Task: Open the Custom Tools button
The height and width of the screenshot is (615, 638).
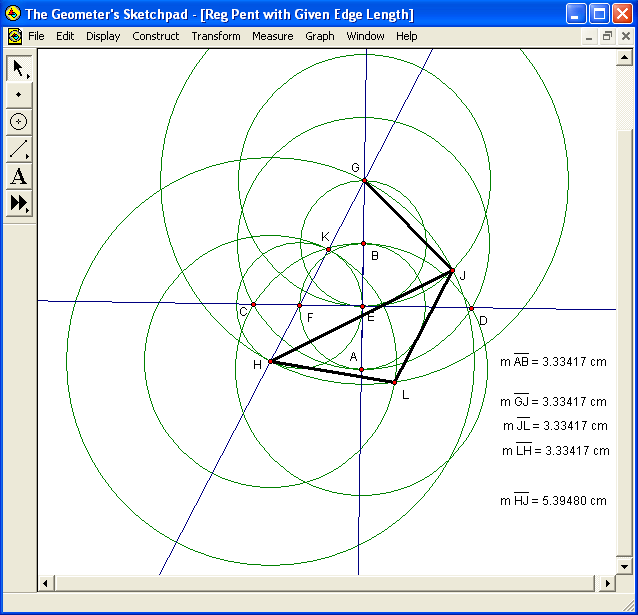Action: click(x=18, y=204)
